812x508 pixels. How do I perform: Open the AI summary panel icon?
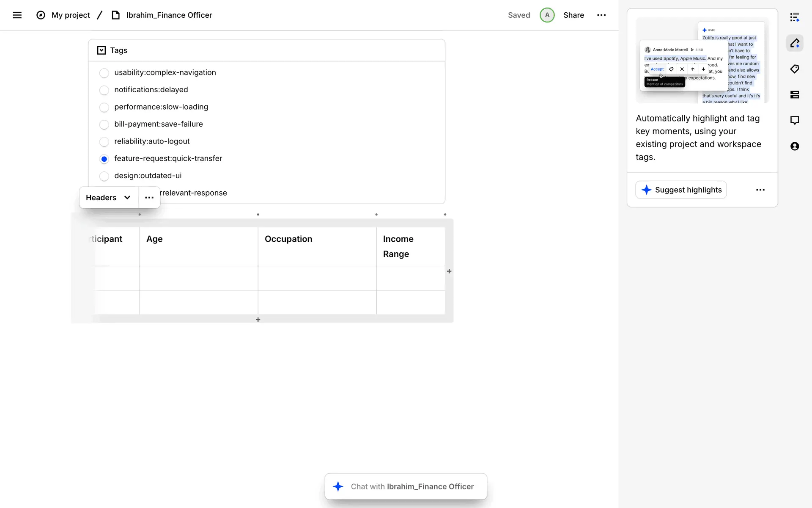[795, 17]
